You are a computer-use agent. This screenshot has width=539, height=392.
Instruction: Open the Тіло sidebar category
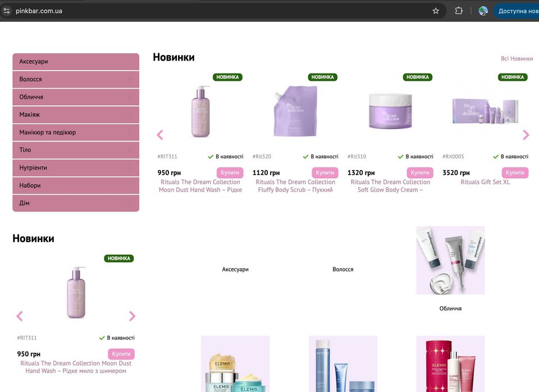click(76, 150)
